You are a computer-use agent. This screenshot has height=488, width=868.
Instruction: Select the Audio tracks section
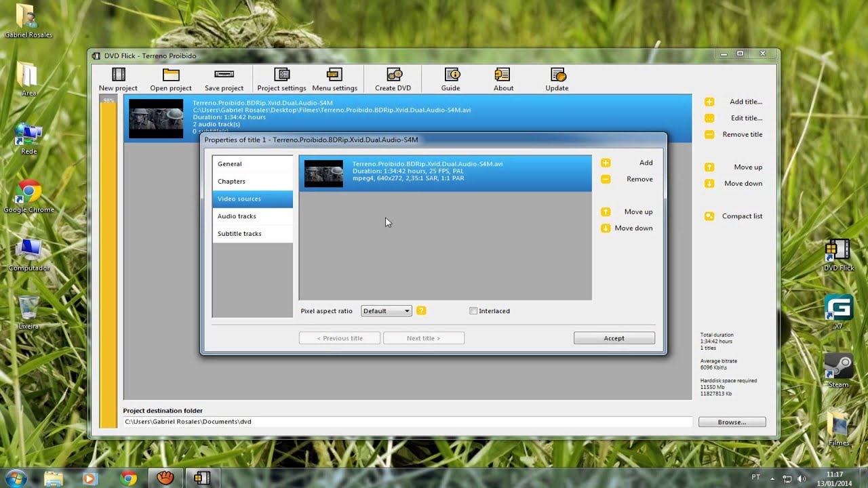[252, 216]
